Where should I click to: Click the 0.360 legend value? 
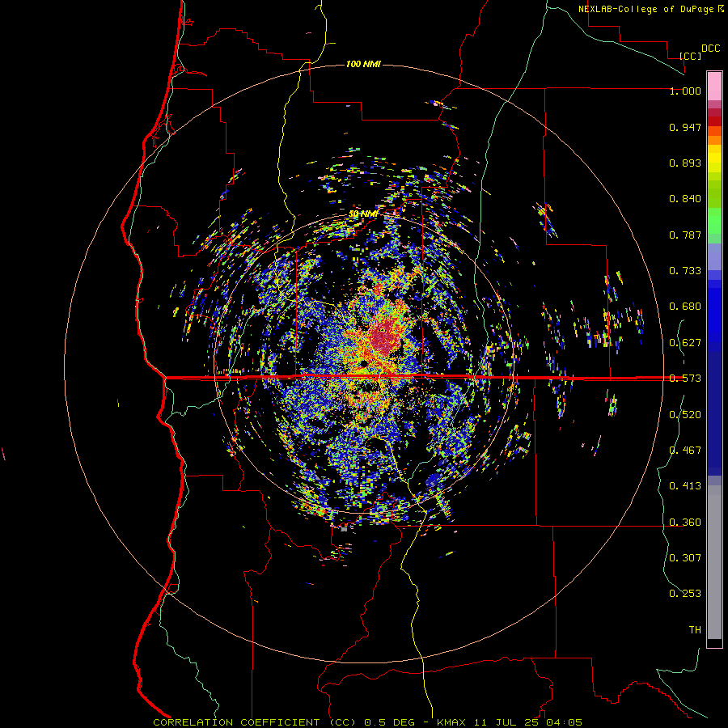click(685, 523)
